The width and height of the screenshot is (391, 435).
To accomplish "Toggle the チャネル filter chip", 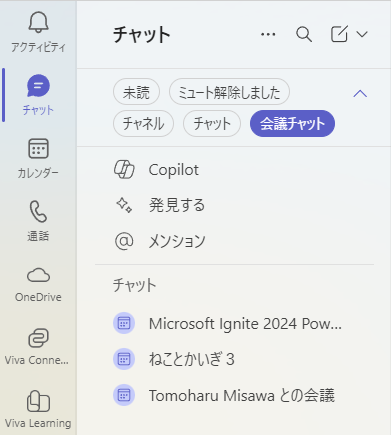I will (143, 124).
